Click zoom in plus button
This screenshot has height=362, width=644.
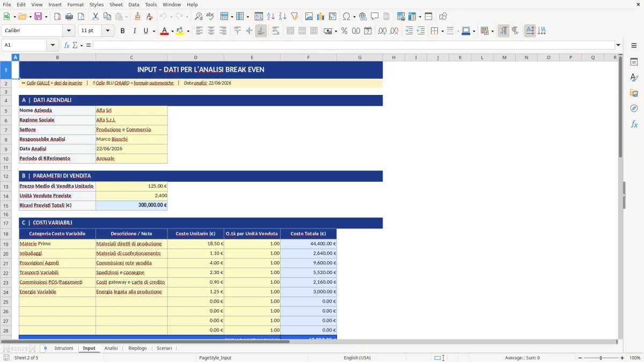623,358
